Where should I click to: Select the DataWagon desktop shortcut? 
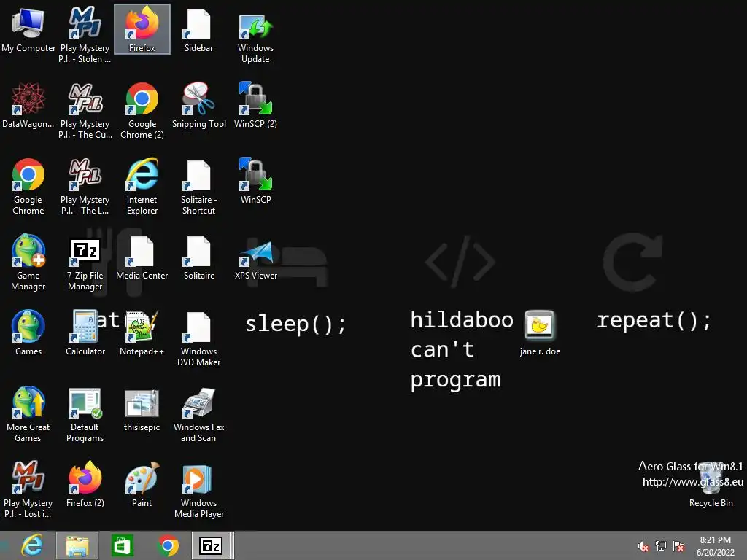click(28, 106)
